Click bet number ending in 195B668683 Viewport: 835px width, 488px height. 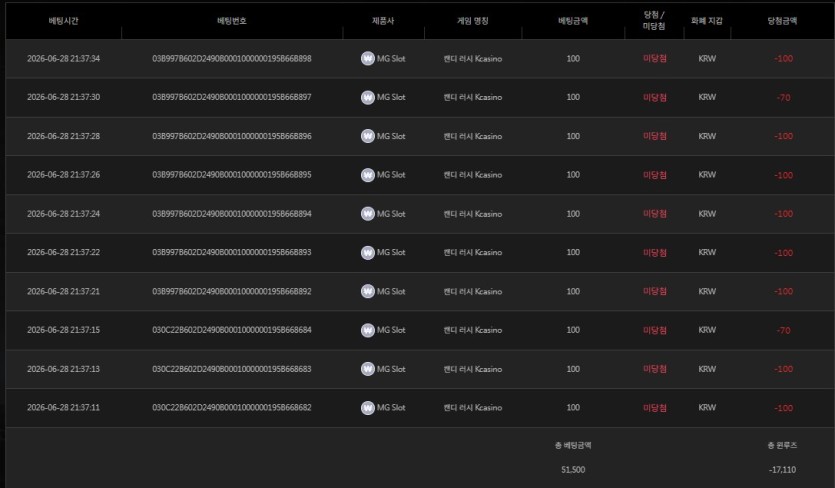(232, 369)
